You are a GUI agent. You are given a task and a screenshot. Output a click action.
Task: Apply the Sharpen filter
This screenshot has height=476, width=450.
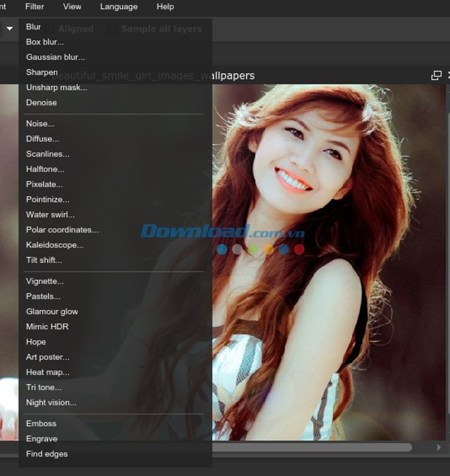[x=42, y=72]
